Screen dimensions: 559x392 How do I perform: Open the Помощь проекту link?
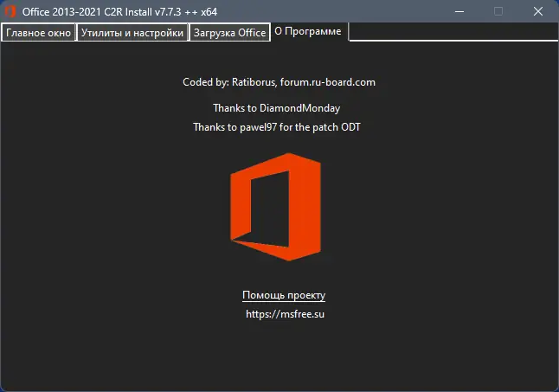284,295
